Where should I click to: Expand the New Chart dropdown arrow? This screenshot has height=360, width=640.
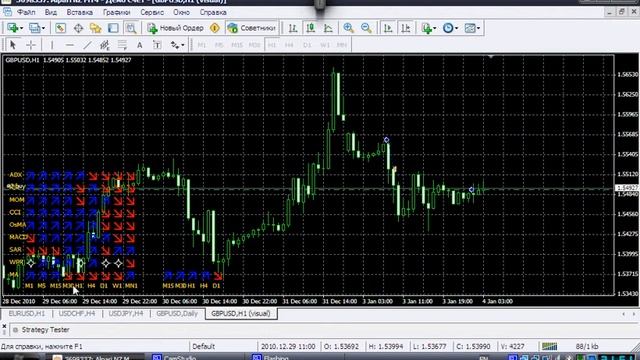[x=21, y=28]
